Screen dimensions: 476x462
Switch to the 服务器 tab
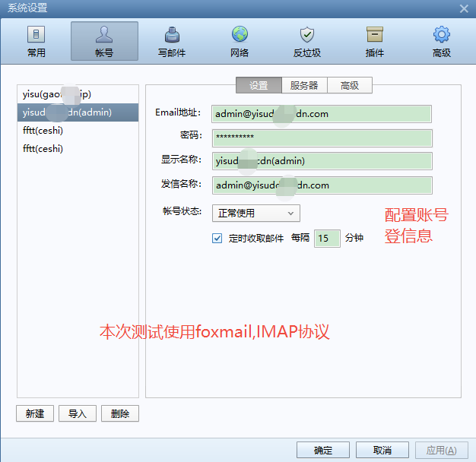pyautogui.click(x=303, y=86)
